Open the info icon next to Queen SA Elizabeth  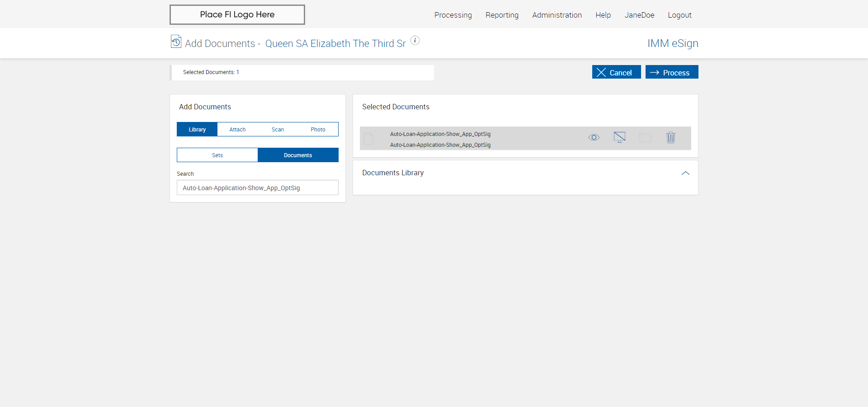pos(415,41)
